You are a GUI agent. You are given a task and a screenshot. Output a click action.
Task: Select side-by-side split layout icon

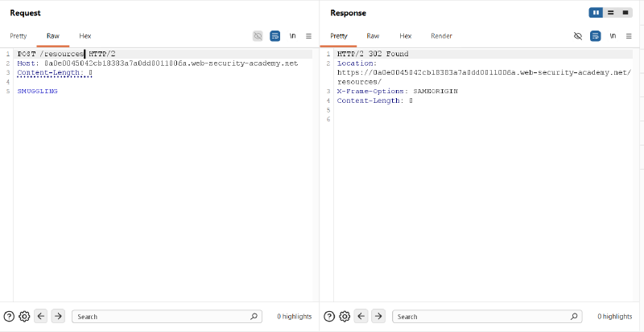tap(596, 13)
